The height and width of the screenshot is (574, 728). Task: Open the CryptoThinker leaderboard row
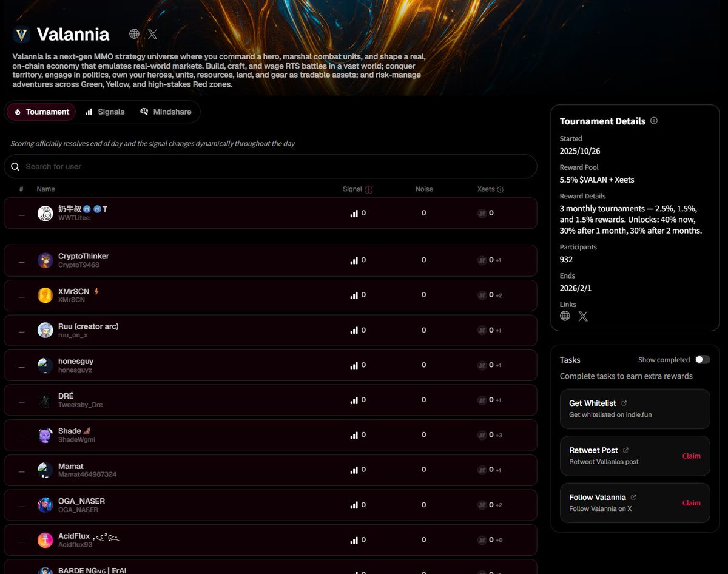270,260
